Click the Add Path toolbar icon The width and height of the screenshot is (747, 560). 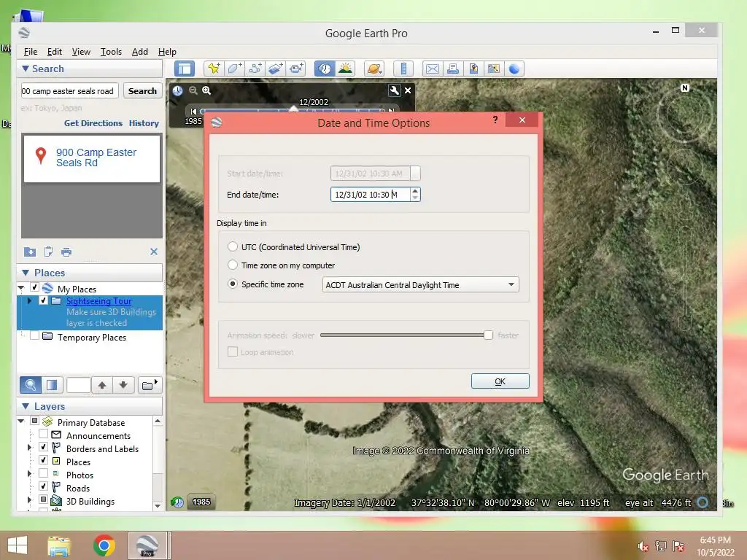coord(255,69)
